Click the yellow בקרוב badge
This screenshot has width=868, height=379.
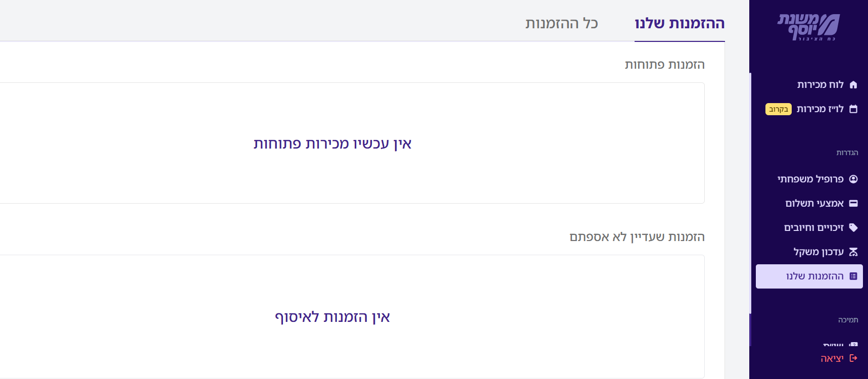pyautogui.click(x=778, y=109)
